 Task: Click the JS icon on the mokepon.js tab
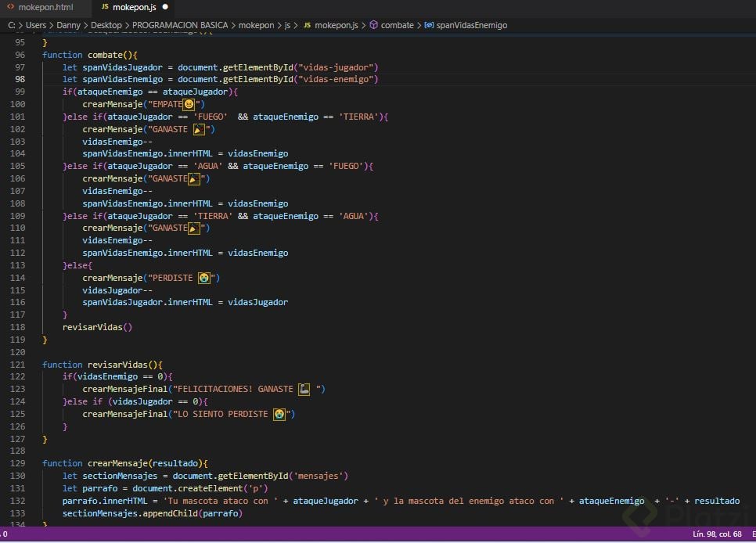(105, 7)
